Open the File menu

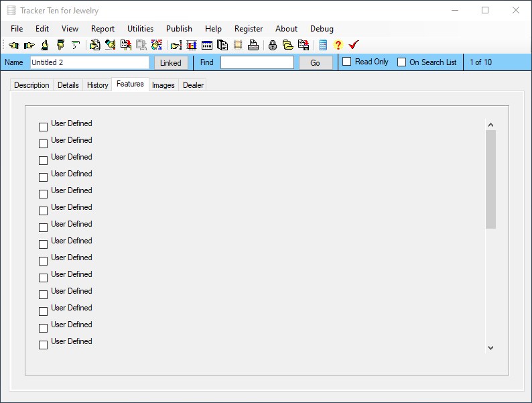coord(17,29)
